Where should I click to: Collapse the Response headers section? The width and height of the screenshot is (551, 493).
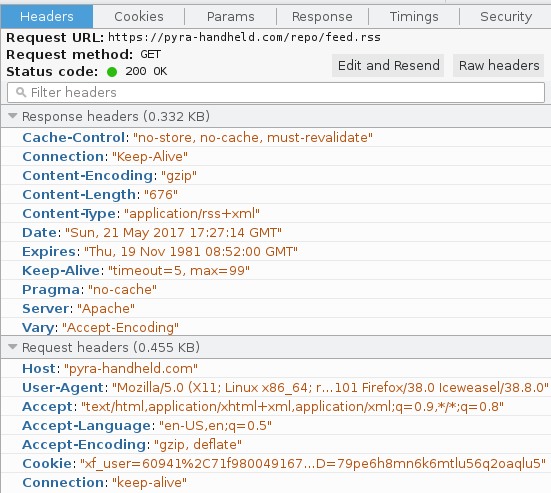[x=13, y=116]
